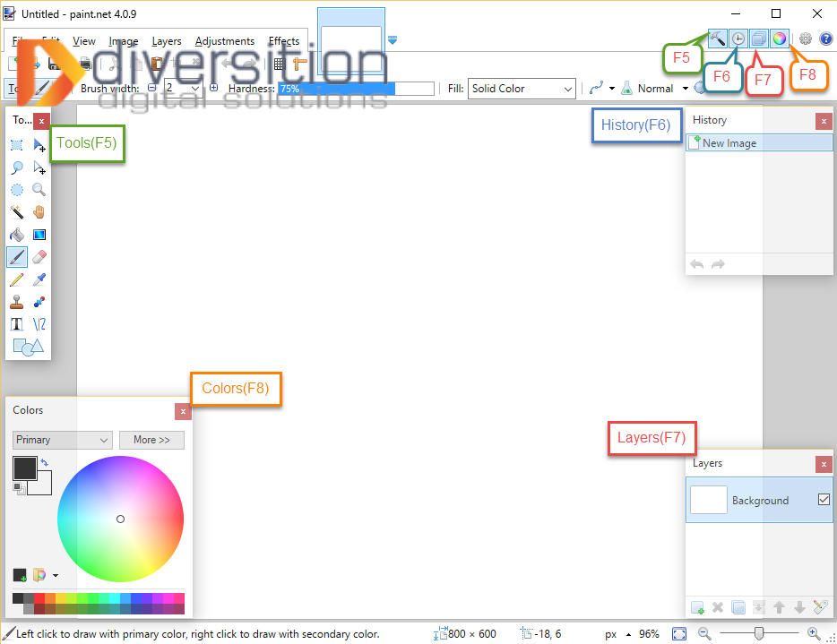Select the Gradient tool

(x=39, y=235)
